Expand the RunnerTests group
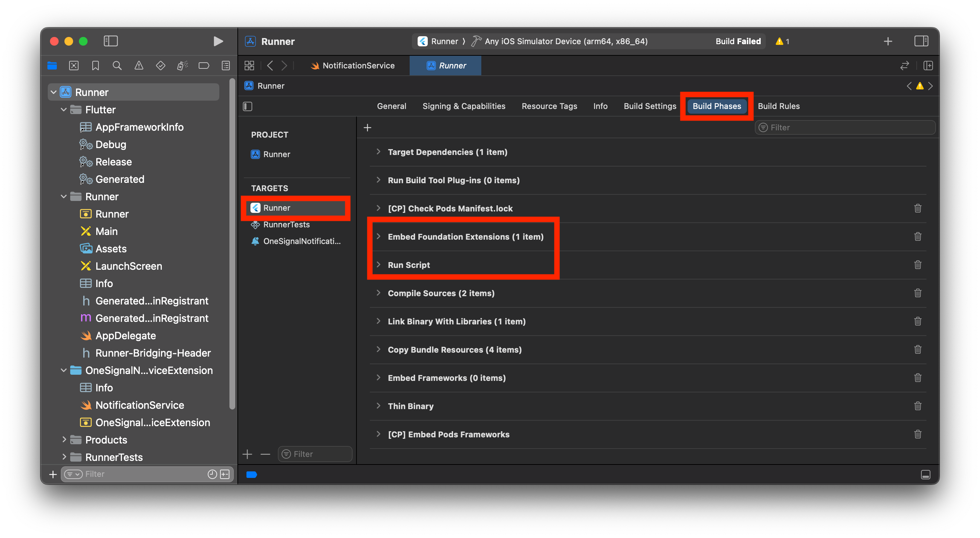This screenshot has width=980, height=538. click(64, 457)
